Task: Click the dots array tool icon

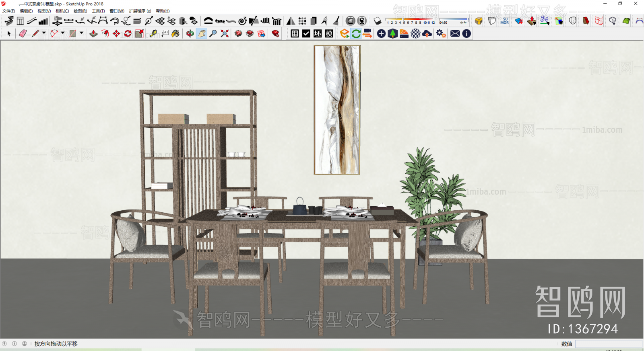Action: pyautogui.click(x=302, y=21)
